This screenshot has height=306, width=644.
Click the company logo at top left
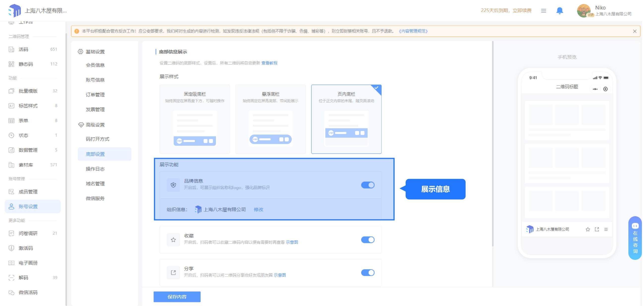[x=14, y=10]
